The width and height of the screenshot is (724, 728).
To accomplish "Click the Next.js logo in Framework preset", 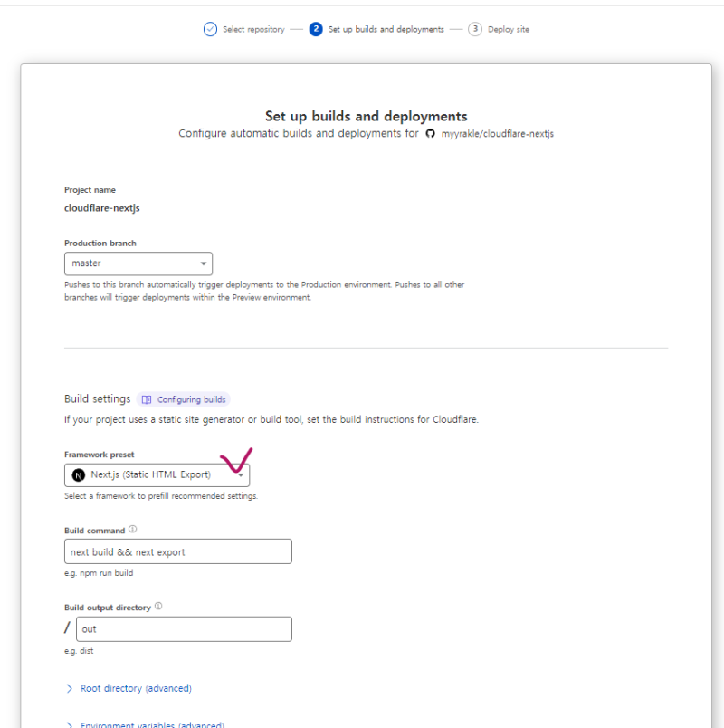I will [x=79, y=474].
